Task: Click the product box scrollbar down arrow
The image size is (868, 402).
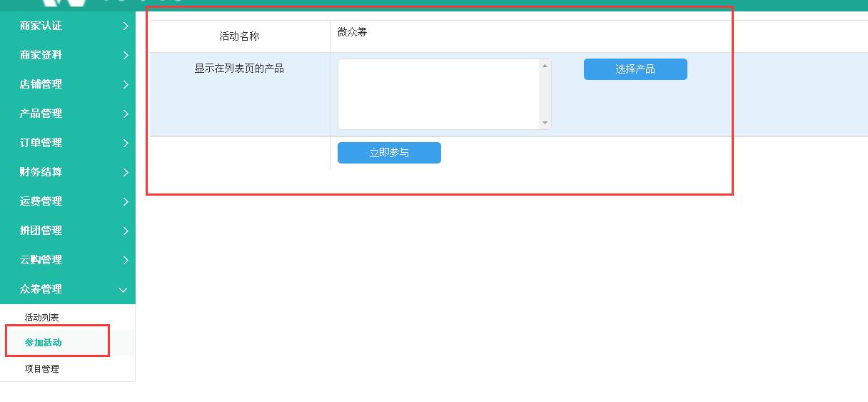Action: click(545, 123)
